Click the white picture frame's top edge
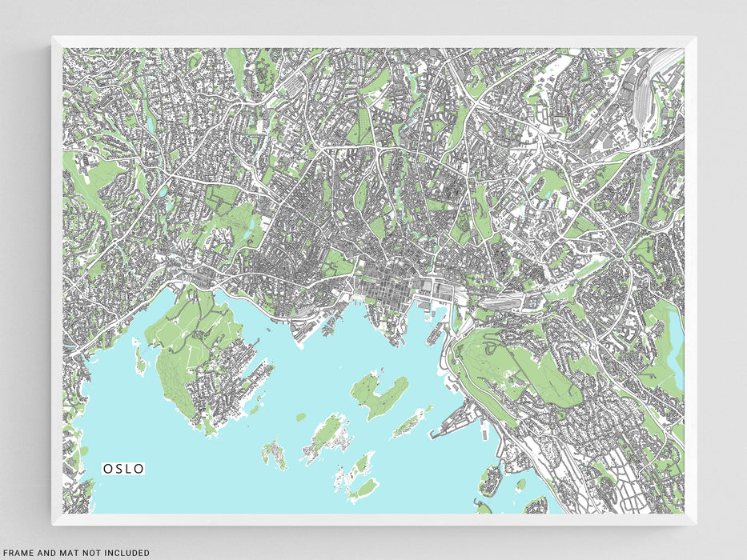Screen dimensions: 747x560 coord(374,42)
